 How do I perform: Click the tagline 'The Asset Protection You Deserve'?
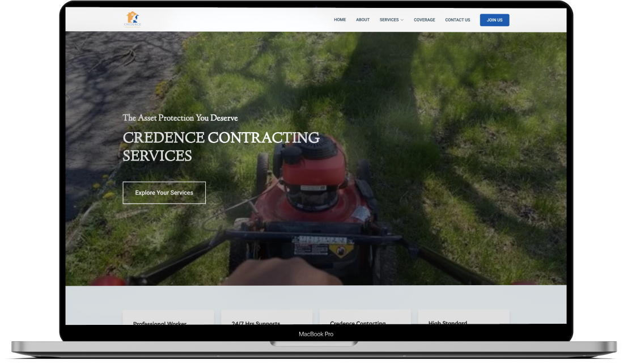180,118
